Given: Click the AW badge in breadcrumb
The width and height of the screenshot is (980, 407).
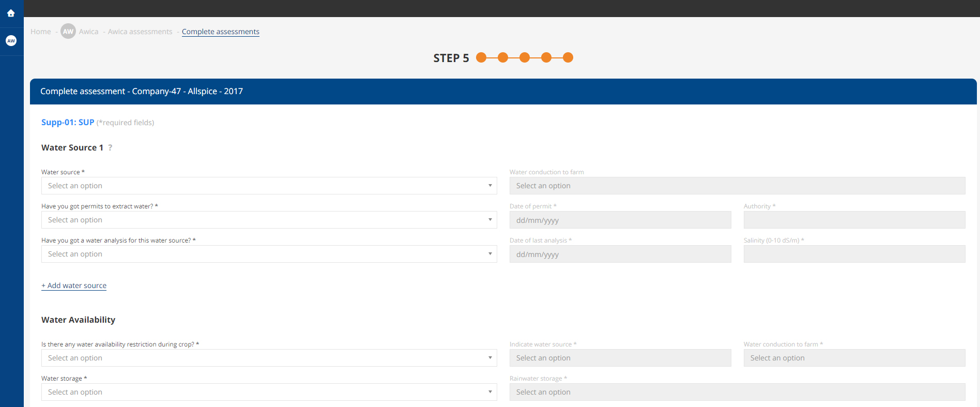Looking at the screenshot, I should point(68,32).
